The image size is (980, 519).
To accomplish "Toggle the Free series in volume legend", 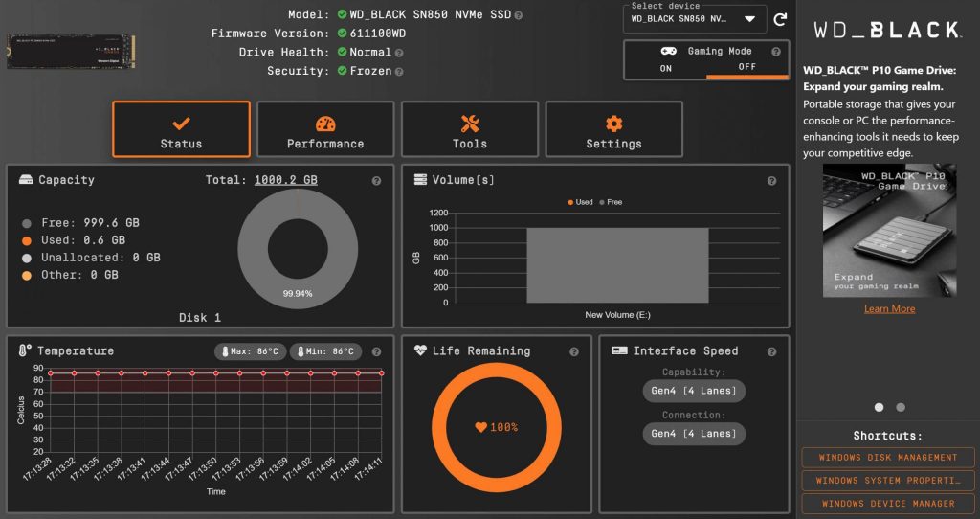I will pos(611,202).
